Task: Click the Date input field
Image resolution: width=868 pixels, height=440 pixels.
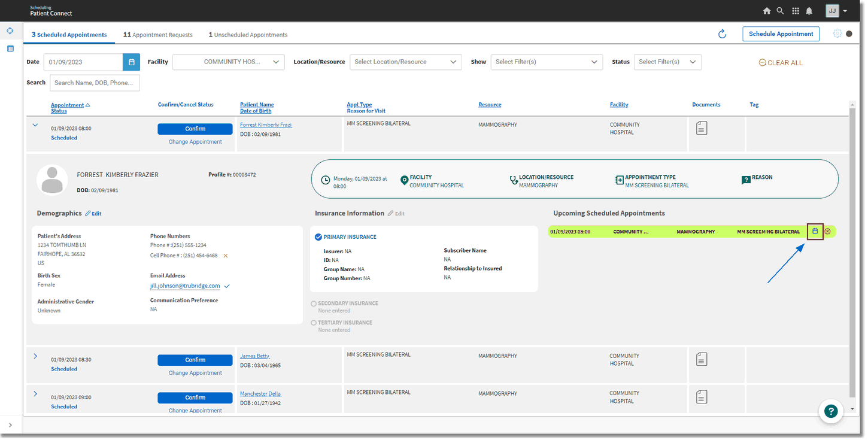Action: [x=83, y=62]
